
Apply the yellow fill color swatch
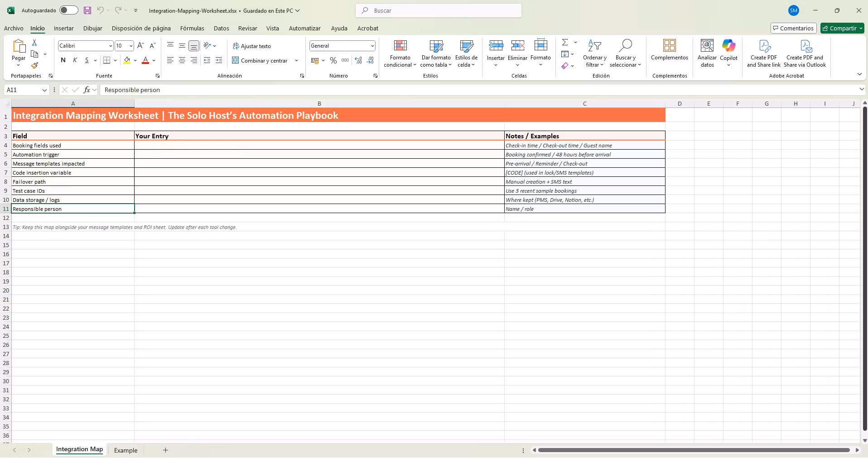127,60
